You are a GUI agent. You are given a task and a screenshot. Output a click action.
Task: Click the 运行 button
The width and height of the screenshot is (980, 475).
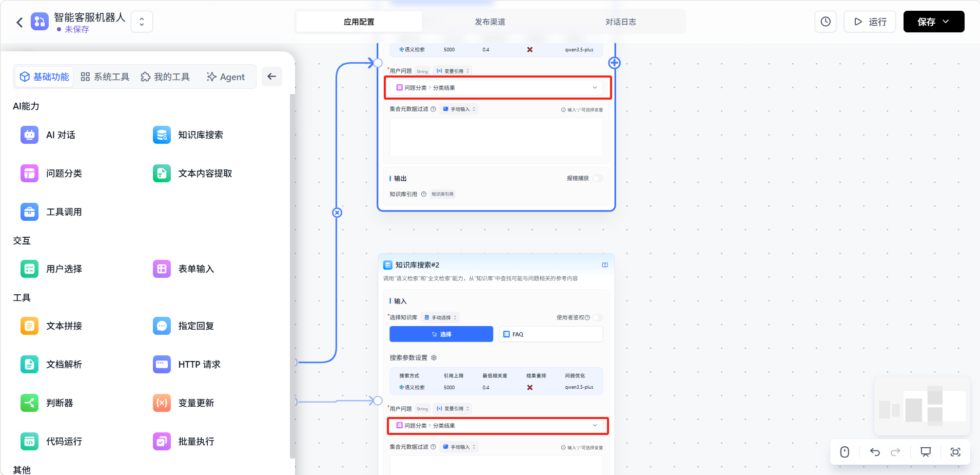pos(870,22)
